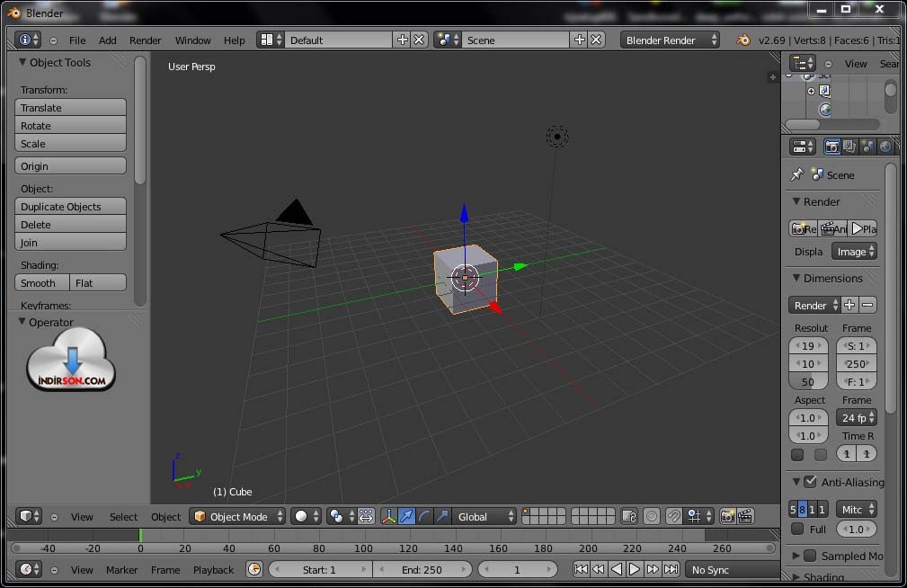Switch to Scene properties tab
The height and width of the screenshot is (588, 907).
tap(867, 147)
